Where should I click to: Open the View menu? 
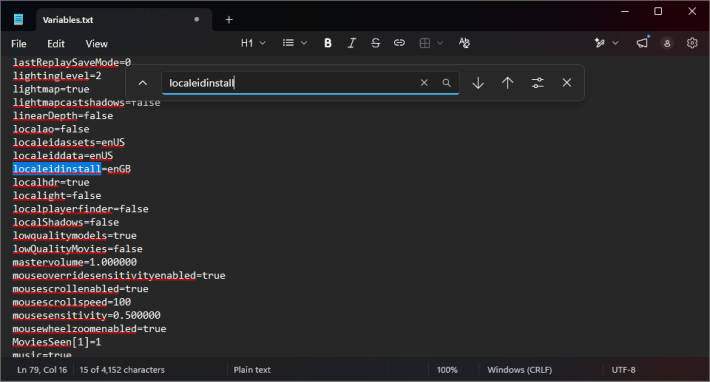(96, 44)
